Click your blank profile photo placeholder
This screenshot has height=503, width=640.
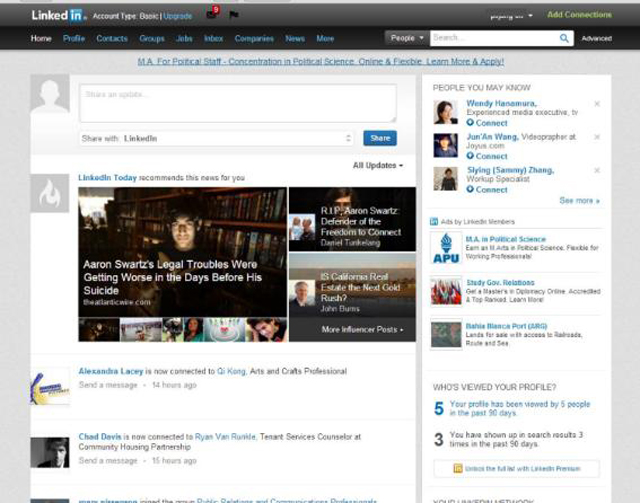tap(50, 93)
